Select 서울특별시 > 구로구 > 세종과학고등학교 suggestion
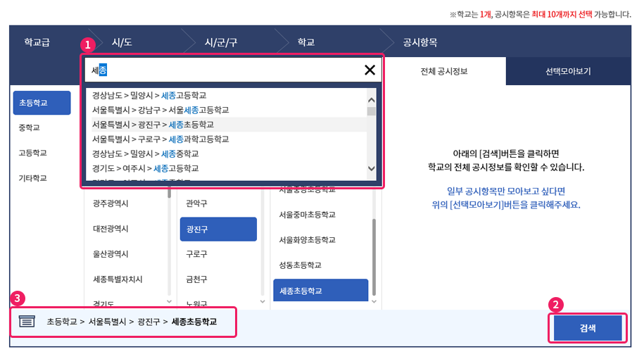 pos(228,139)
